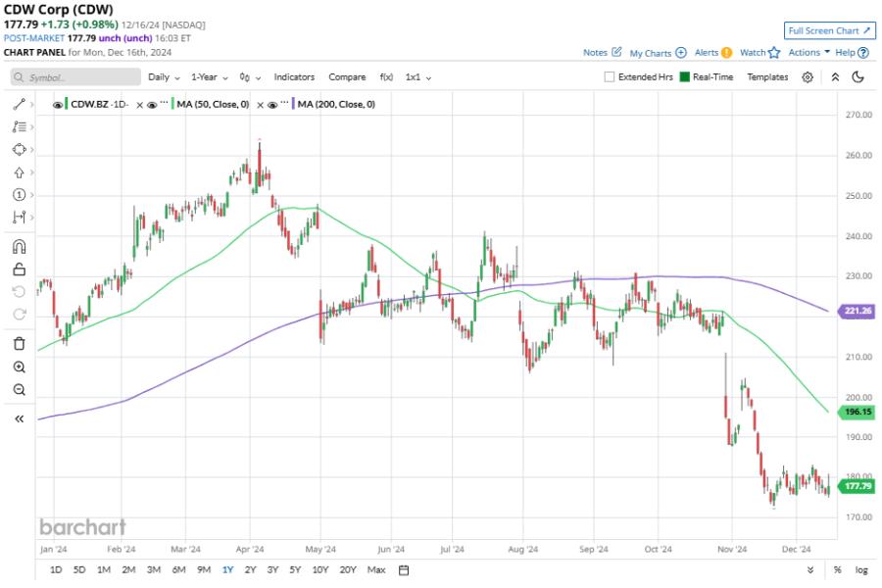Screen dimensions: 882x588
Task: Open the Notes link
Action: pos(595,52)
